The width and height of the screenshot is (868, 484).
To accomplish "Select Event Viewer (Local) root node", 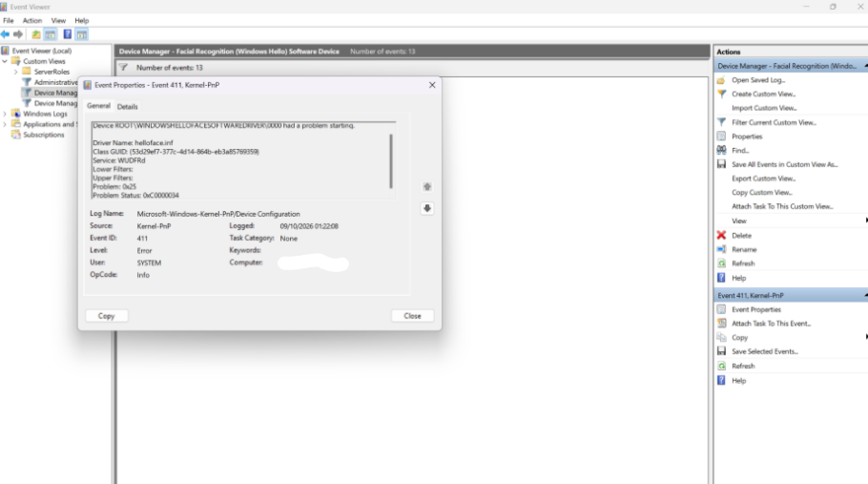I will (x=42, y=51).
